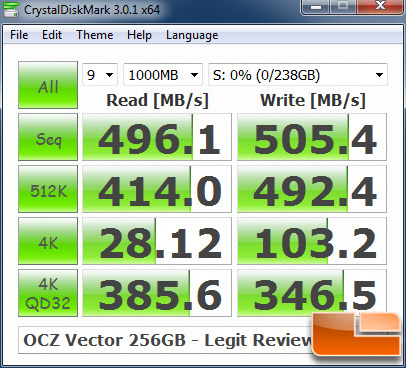This screenshot has width=406, height=368.
Task: Start the 4K benchmark test
Action: (48, 241)
